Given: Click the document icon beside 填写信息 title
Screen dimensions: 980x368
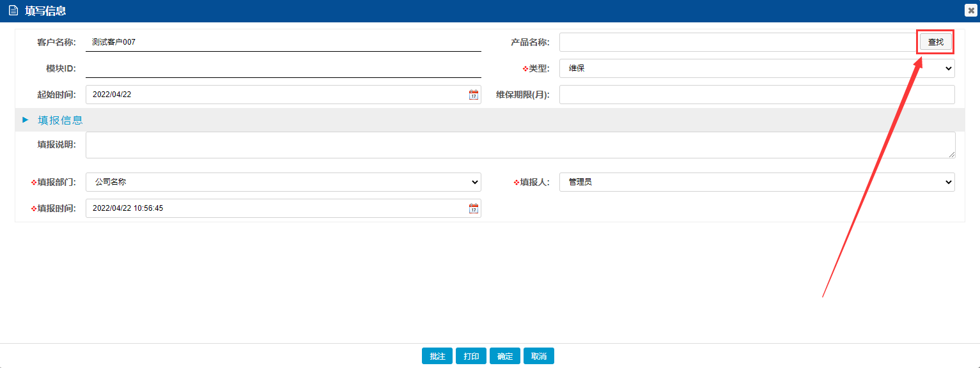Looking at the screenshot, I should click(13, 11).
